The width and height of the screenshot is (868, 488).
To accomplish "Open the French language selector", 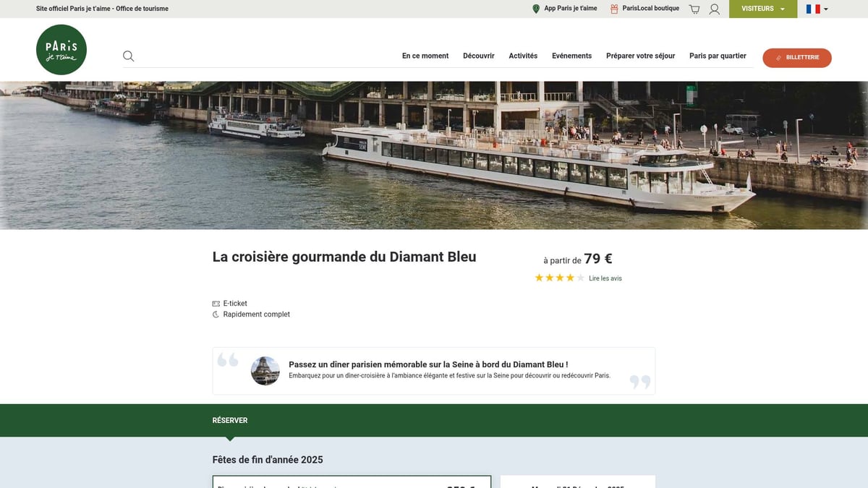I will pyautogui.click(x=815, y=9).
